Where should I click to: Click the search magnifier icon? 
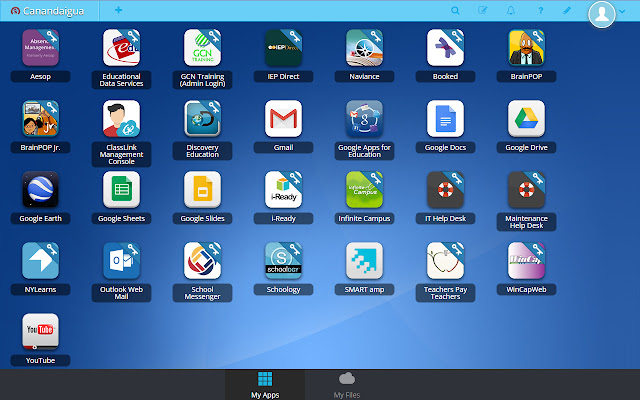coord(455,11)
